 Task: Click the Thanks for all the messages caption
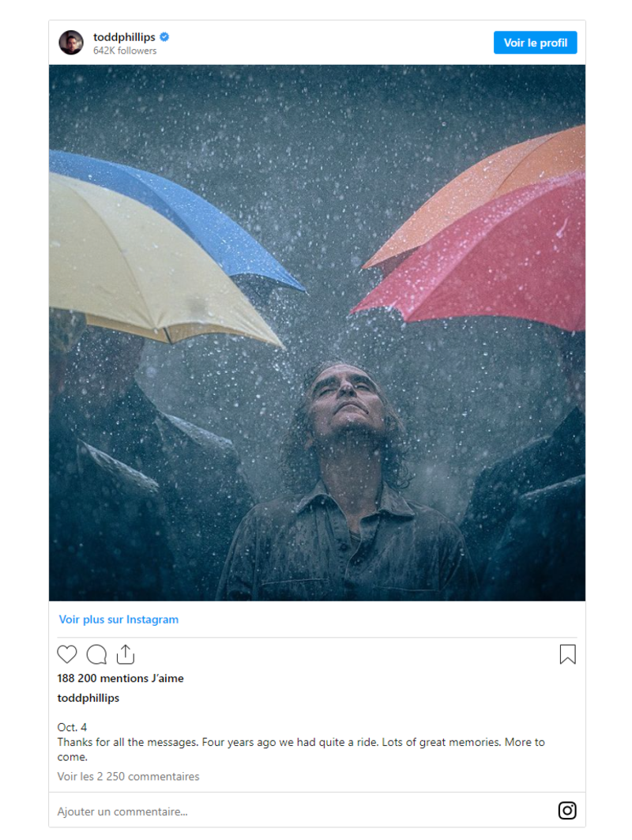(301, 749)
